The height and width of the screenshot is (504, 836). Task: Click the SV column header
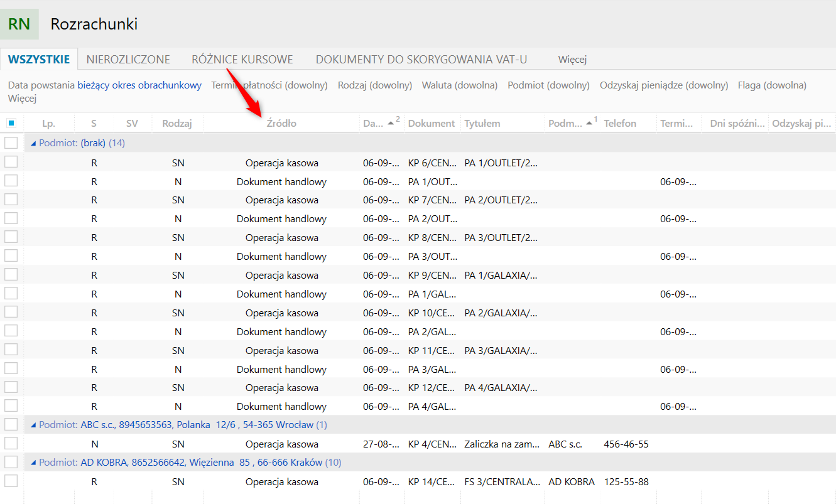pyautogui.click(x=132, y=124)
